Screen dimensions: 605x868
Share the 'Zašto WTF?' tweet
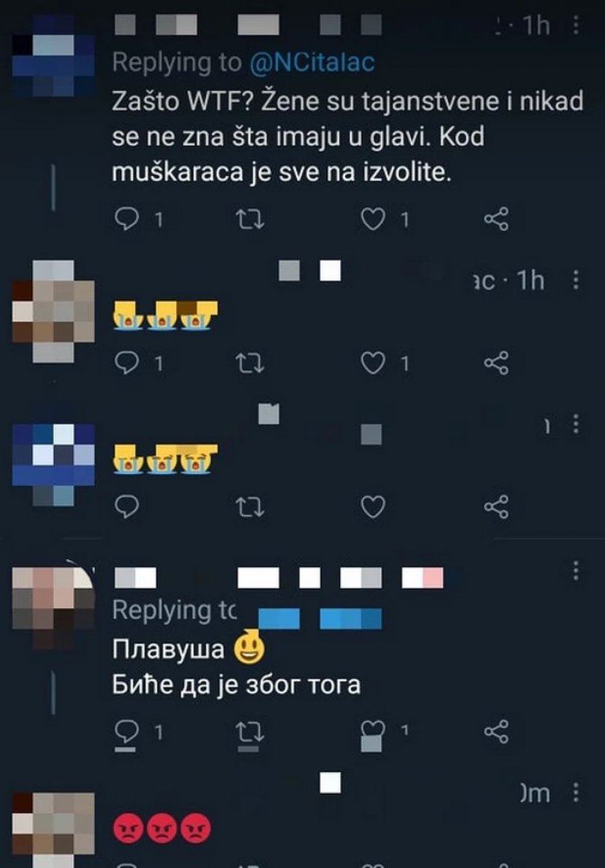click(x=496, y=219)
